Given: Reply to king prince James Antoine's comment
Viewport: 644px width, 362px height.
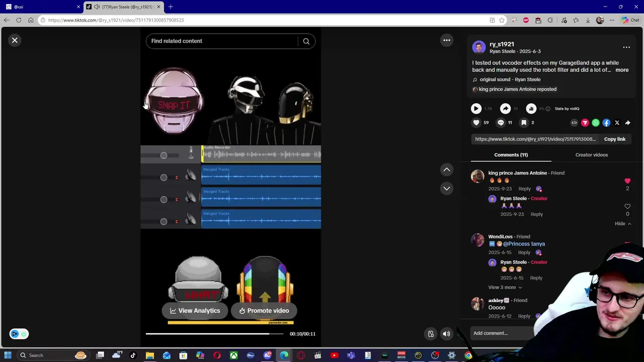Looking at the screenshot, I should 524,189.
